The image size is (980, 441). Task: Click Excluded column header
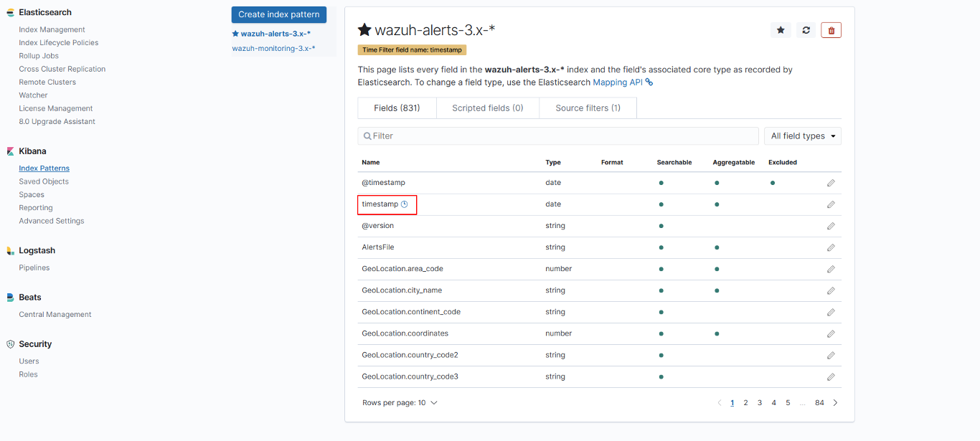pyautogui.click(x=783, y=163)
